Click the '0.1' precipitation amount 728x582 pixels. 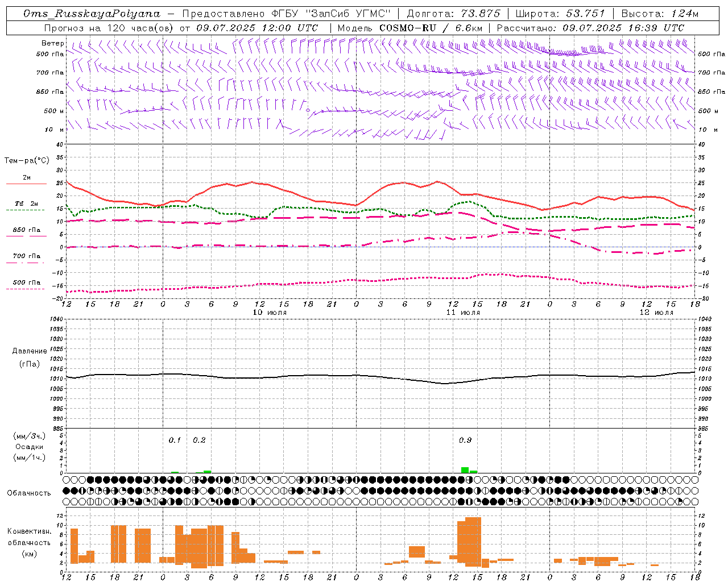point(175,440)
